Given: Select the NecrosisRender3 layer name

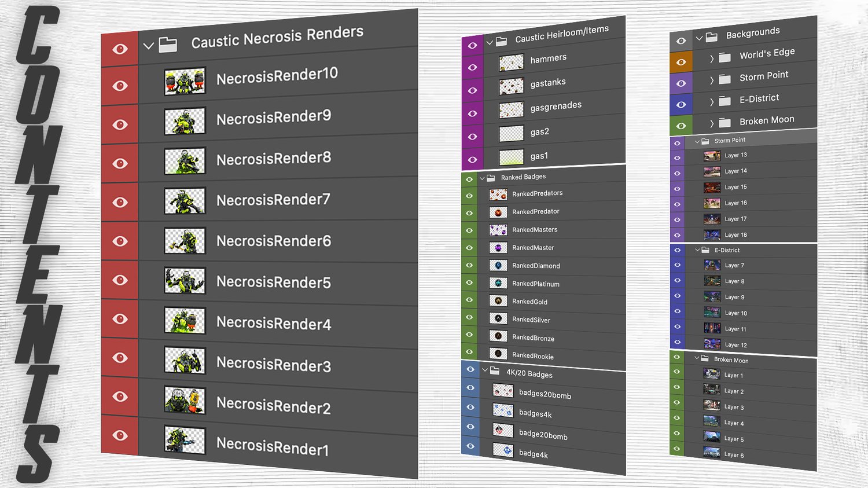Looking at the screenshot, I should click(274, 364).
